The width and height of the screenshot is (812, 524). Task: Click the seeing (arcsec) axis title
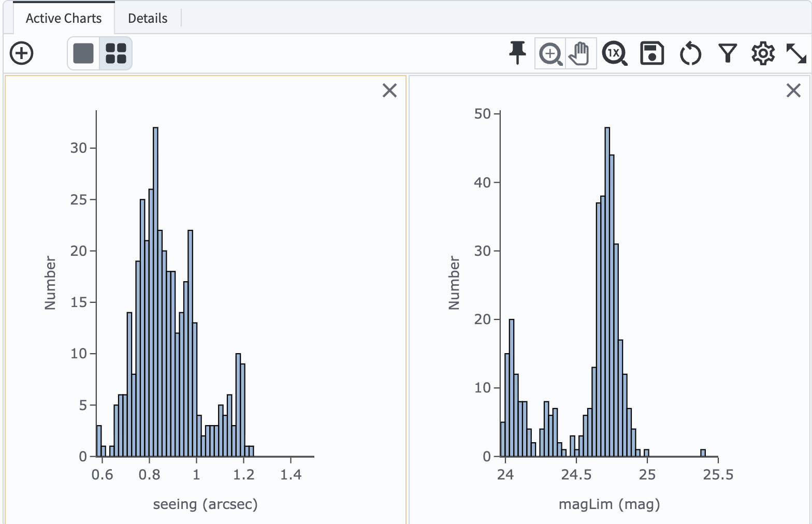pyautogui.click(x=205, y=504)
